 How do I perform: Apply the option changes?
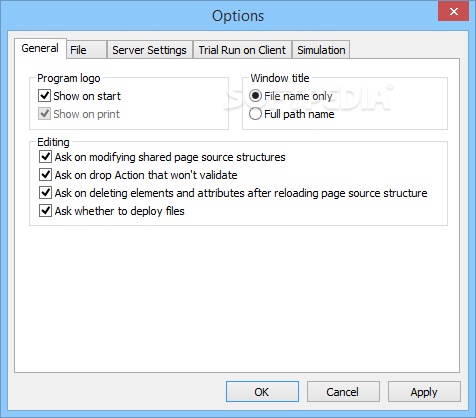pyautogui.click(x=424, y=392)
